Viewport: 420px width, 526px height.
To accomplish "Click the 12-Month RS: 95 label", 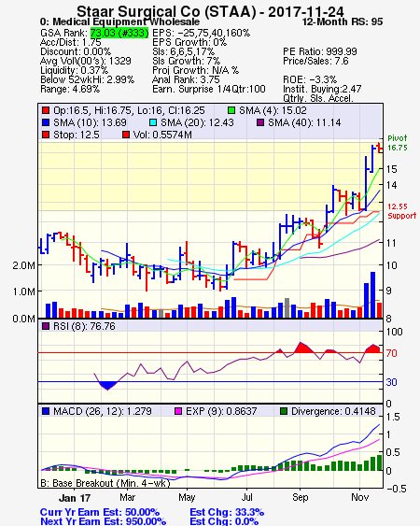I will [x=343, y=22].
